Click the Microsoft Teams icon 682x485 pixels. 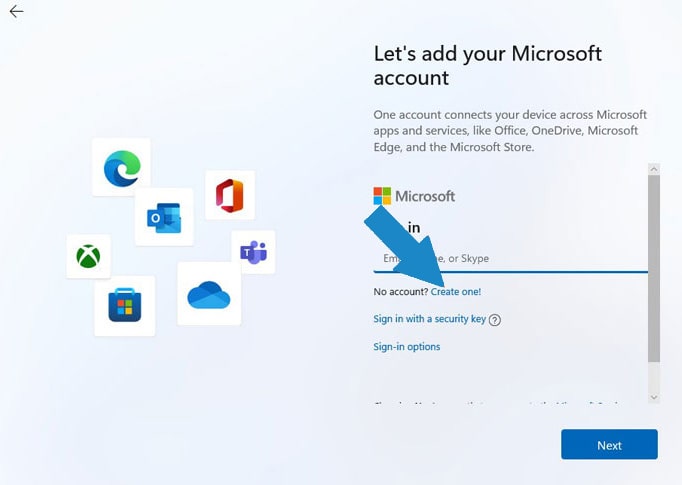pyautogui.click(x=253, y=252)
